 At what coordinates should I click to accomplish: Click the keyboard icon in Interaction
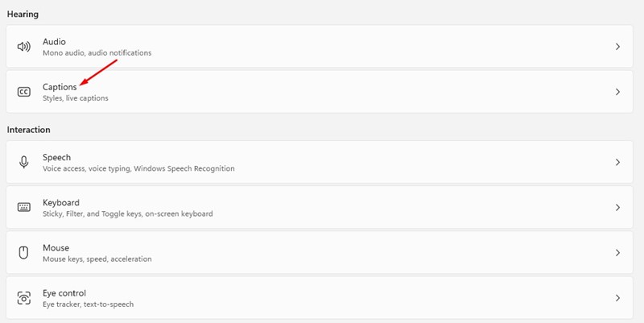coord(24,207)
